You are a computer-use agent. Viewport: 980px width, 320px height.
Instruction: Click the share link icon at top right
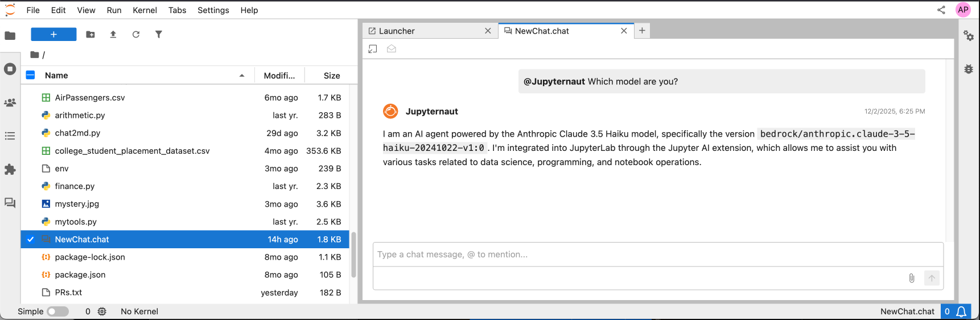[x=941, y=10]
